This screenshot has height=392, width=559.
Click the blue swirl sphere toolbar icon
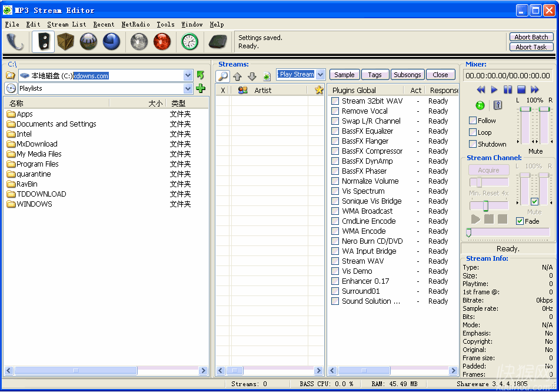coord(111,42)
